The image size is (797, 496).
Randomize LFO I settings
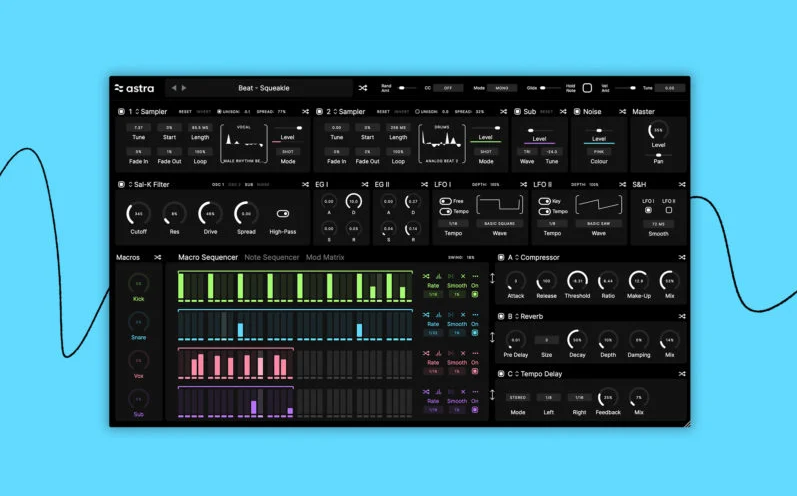[x=524, y=184]
